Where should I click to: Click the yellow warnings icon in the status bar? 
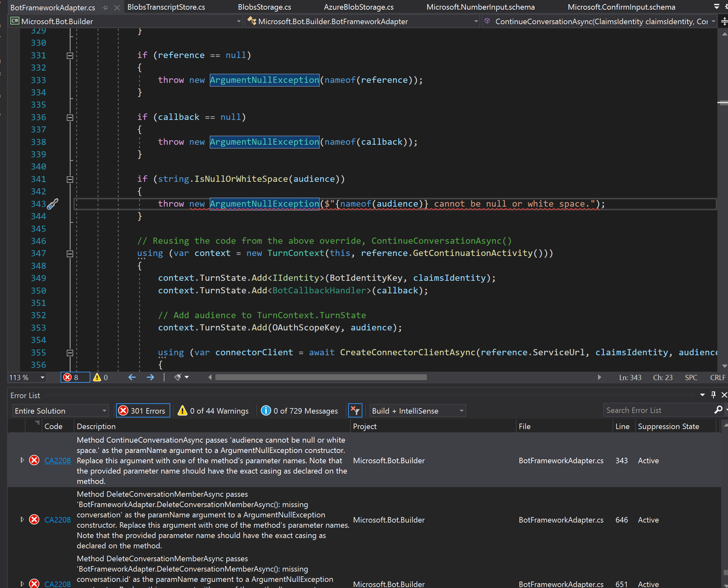coord(97,377)
